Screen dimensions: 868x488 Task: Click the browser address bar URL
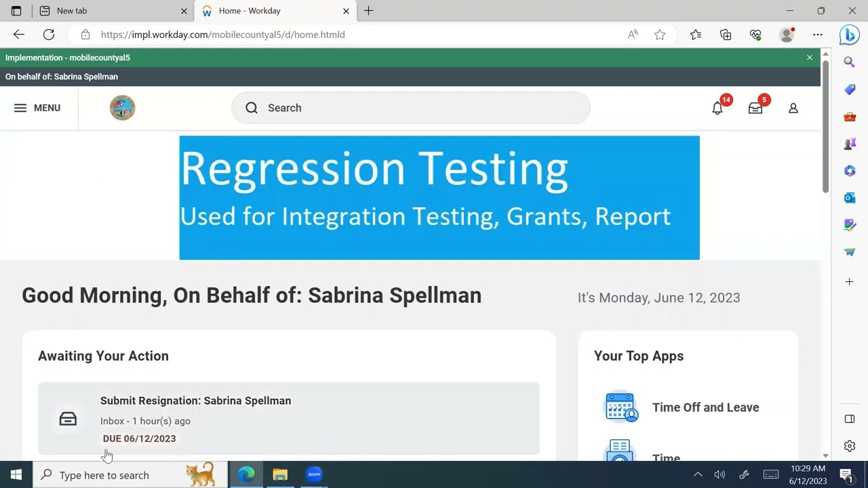[222, 35]
